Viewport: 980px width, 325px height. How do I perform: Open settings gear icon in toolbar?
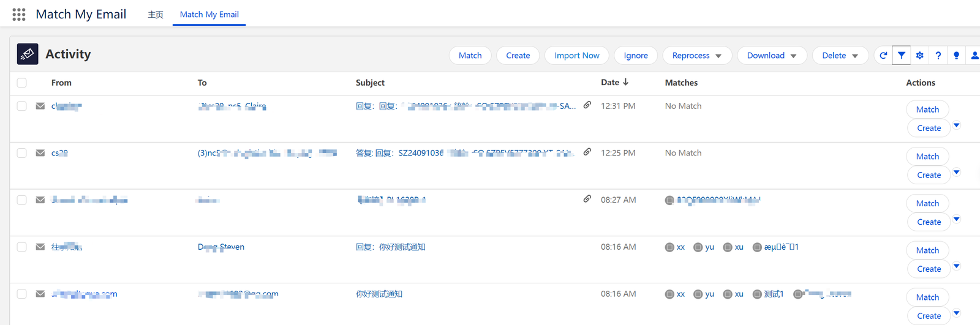click(920, 55)
